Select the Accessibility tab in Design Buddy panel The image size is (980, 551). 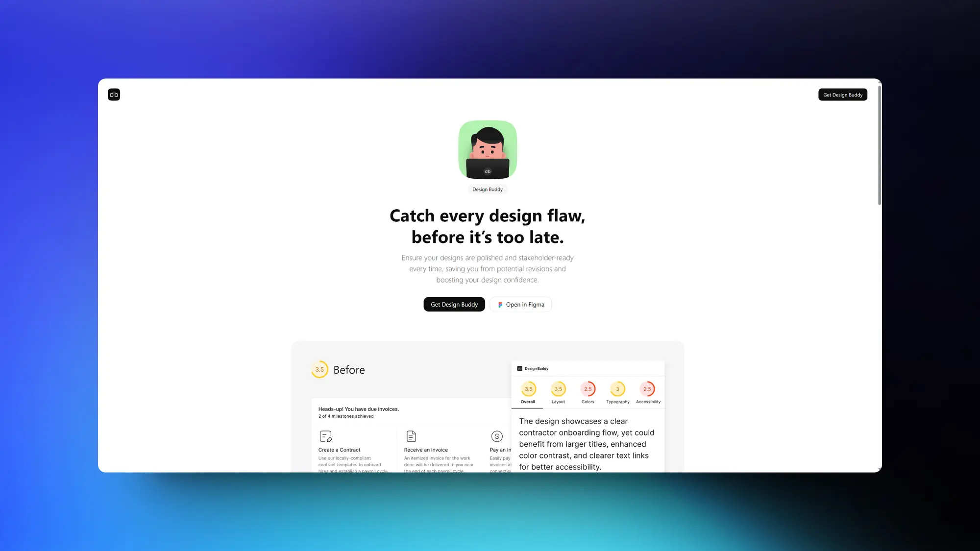coord(647,394)
